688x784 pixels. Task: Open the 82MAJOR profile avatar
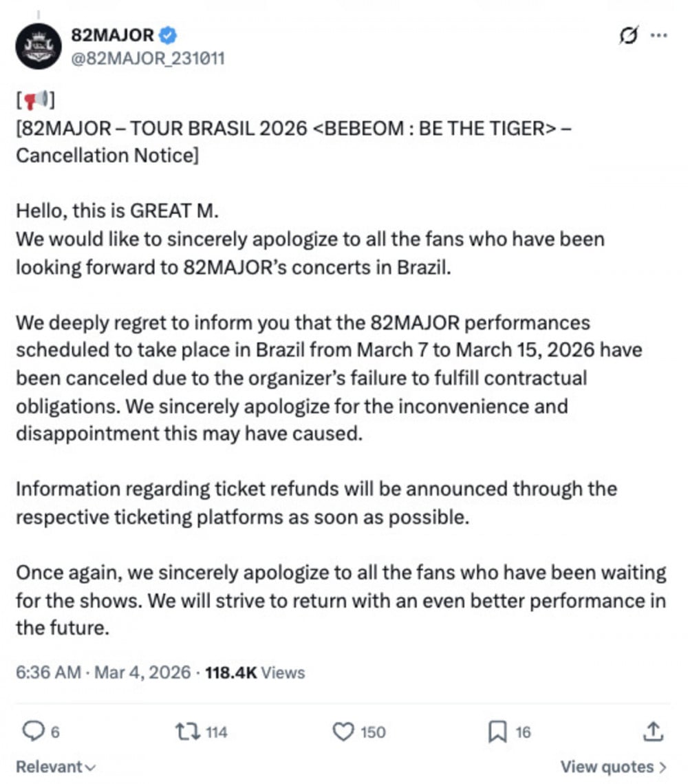[x=39, y=45]
